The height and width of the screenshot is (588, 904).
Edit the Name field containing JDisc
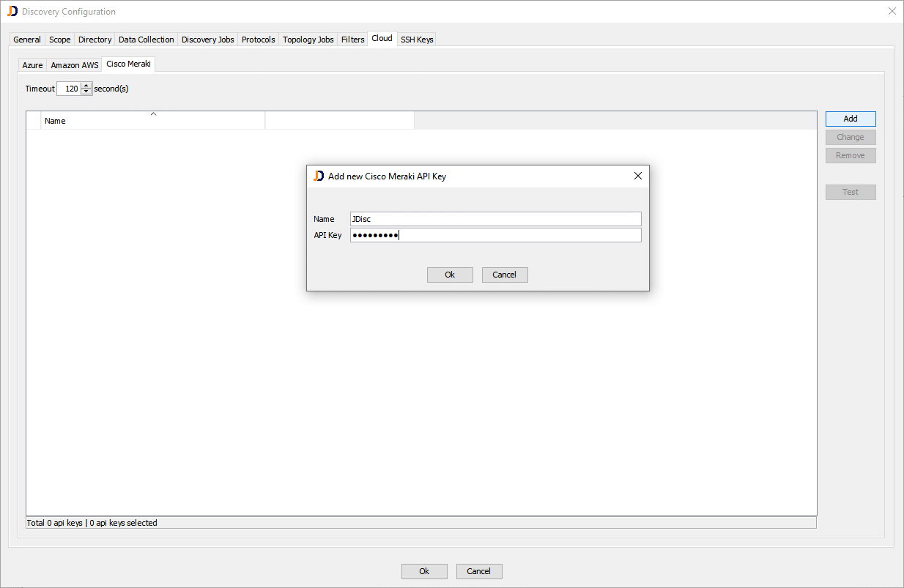495,218
